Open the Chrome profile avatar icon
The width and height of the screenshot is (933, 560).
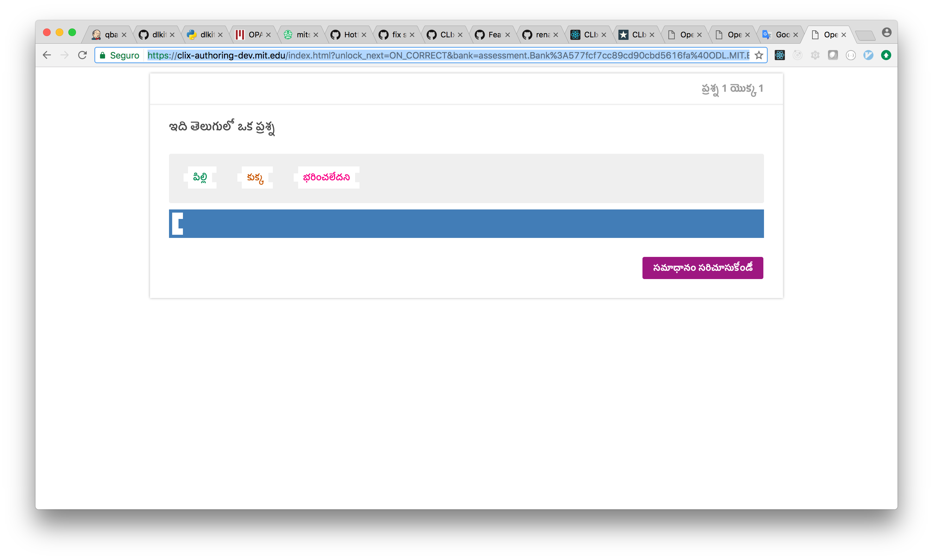(886, 33)
